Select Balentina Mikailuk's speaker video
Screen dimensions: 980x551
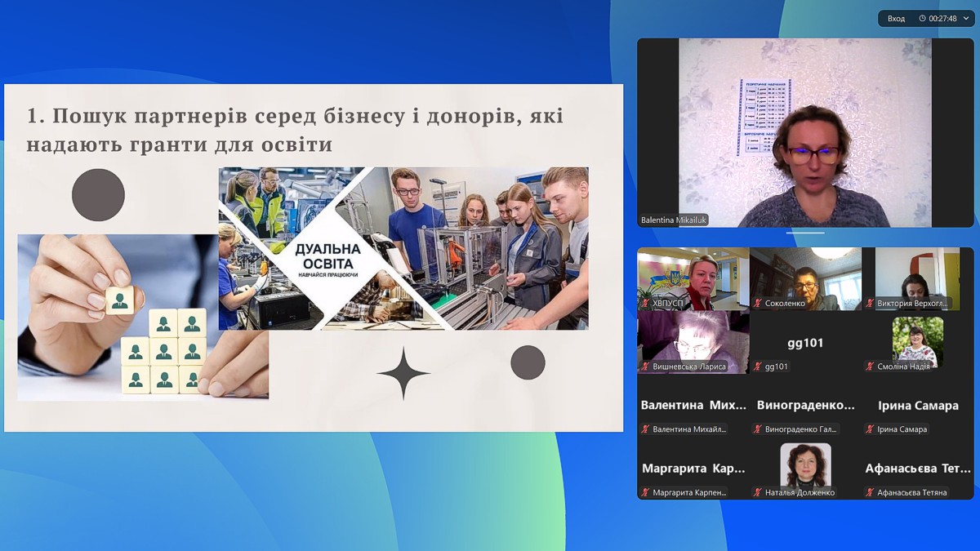805,132
